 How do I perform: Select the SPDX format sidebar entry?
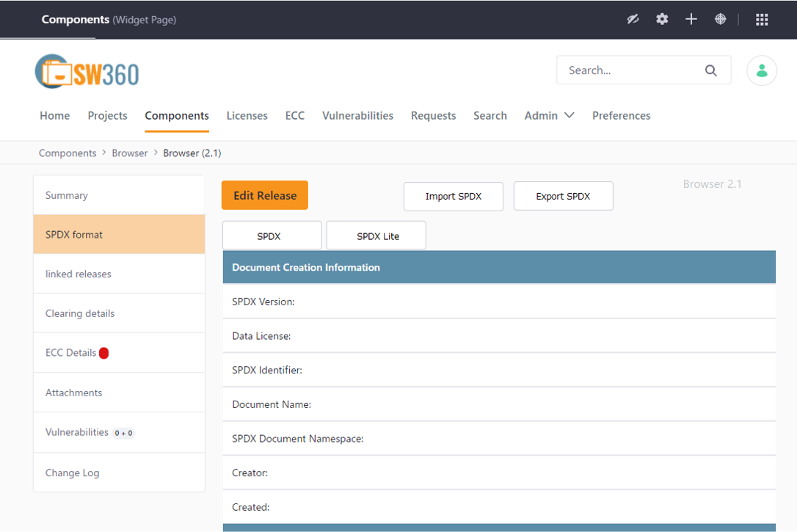tap(73, 234)
